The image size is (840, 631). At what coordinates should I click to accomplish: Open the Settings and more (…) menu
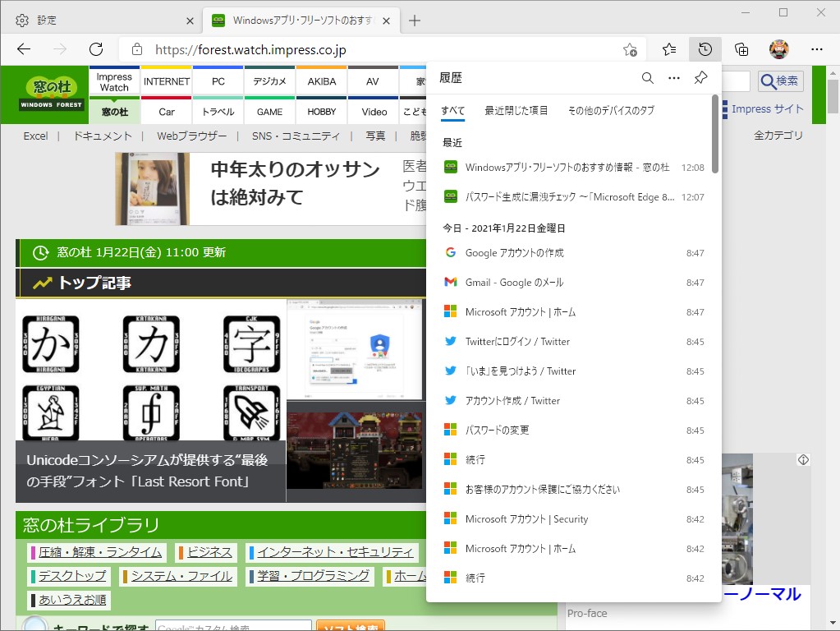pos(816,49)
